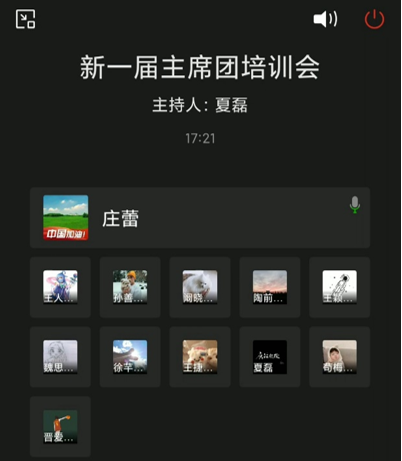
Task: Open the white cat avatar tile
Action: (x=200, y=287)
